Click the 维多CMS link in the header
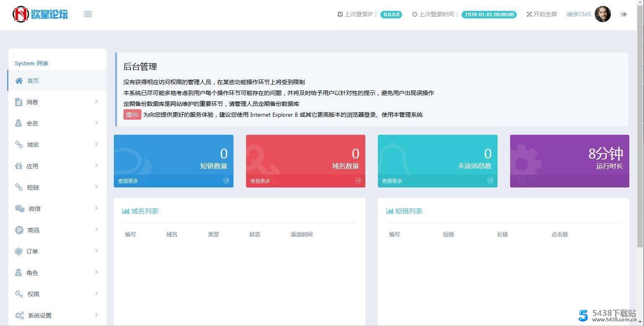The width and height of the screenshot is (644, 326). pyautogui.click(x=578, y=14)
